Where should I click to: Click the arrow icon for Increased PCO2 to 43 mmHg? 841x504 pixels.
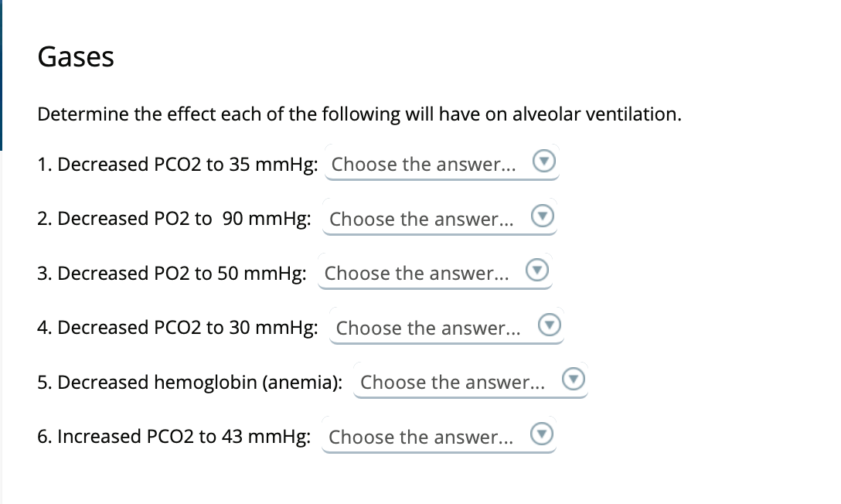click(542, 434)
